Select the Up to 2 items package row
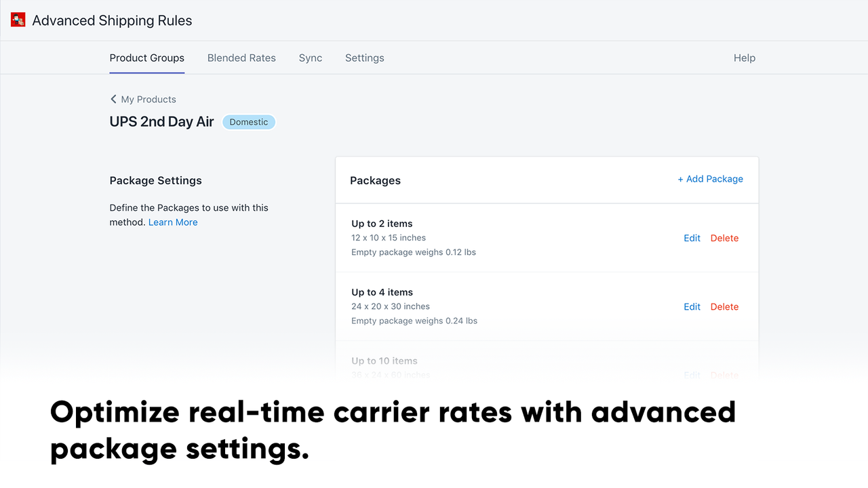The width and height of the screenshot is (868, 488). click(475, 237)
